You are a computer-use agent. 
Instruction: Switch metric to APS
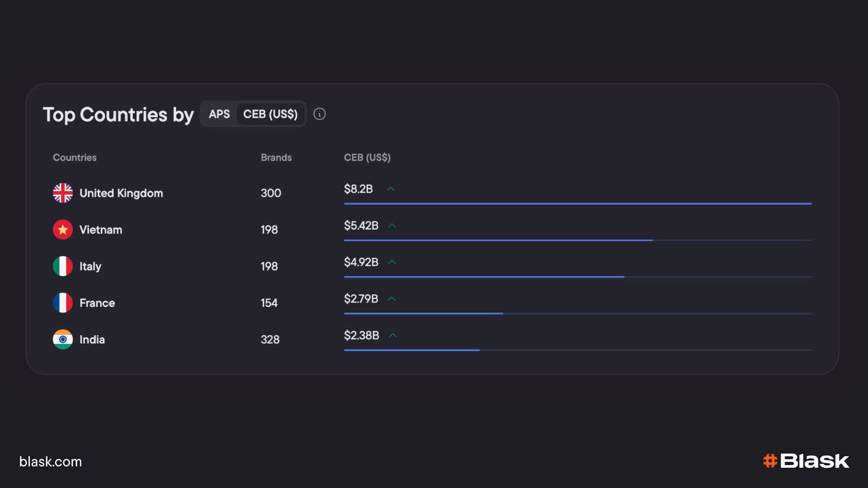point(219,114)
